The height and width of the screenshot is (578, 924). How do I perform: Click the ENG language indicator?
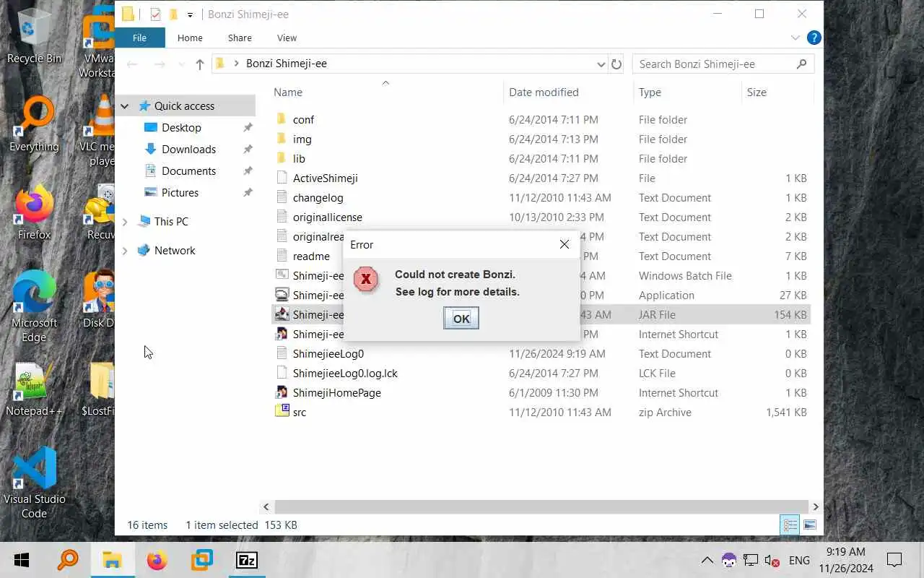(x=799, y=560)
